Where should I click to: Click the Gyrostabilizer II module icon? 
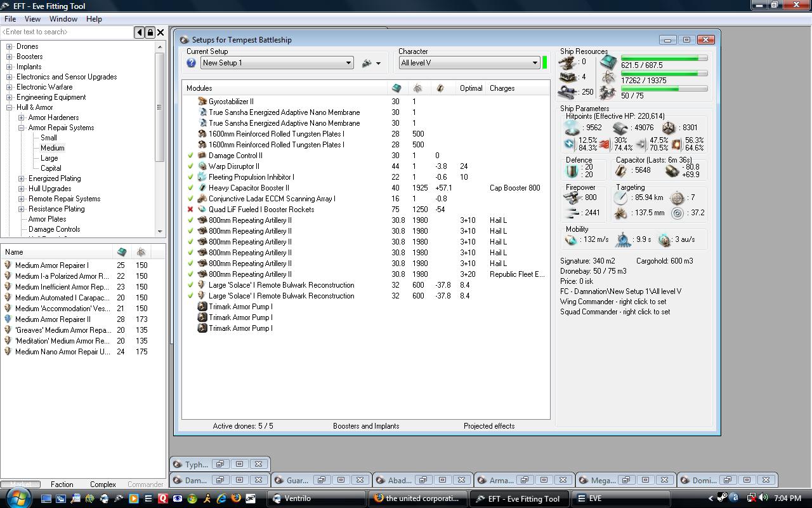(202, 102)
